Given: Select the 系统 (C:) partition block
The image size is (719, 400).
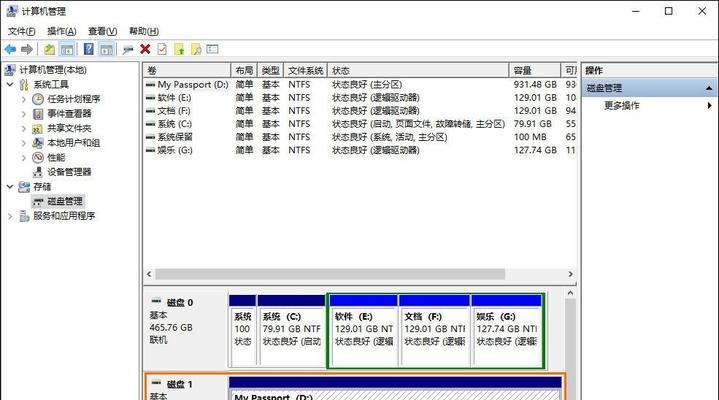Looking at the screenshot, I should (292, 332).
